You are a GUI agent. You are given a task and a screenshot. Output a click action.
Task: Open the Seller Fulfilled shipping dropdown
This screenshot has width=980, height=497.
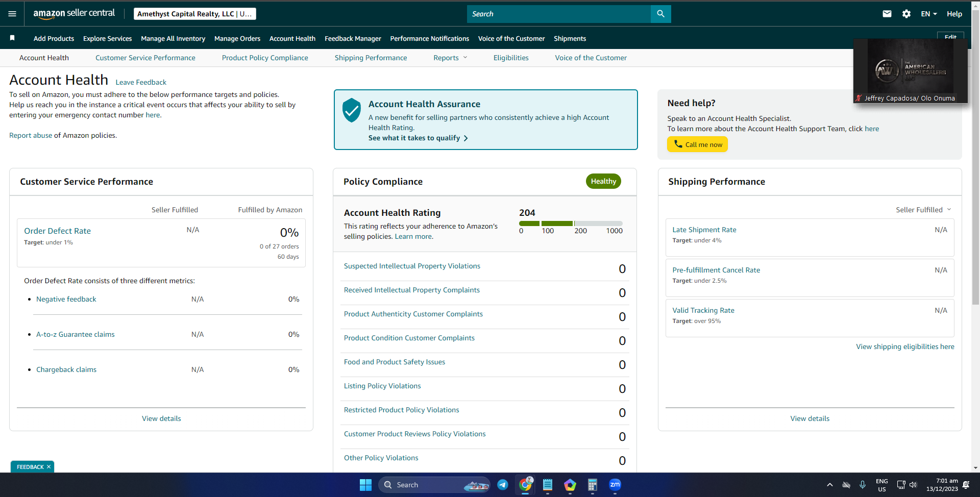pyautogui.click(x=923, y=210)
